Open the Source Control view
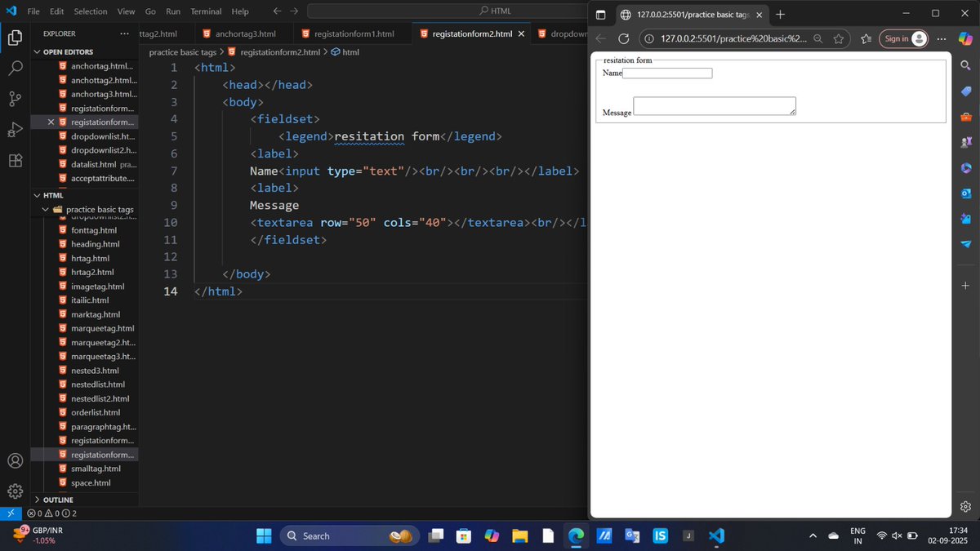Viewport: 980px width, 551px height. [15, 99]
